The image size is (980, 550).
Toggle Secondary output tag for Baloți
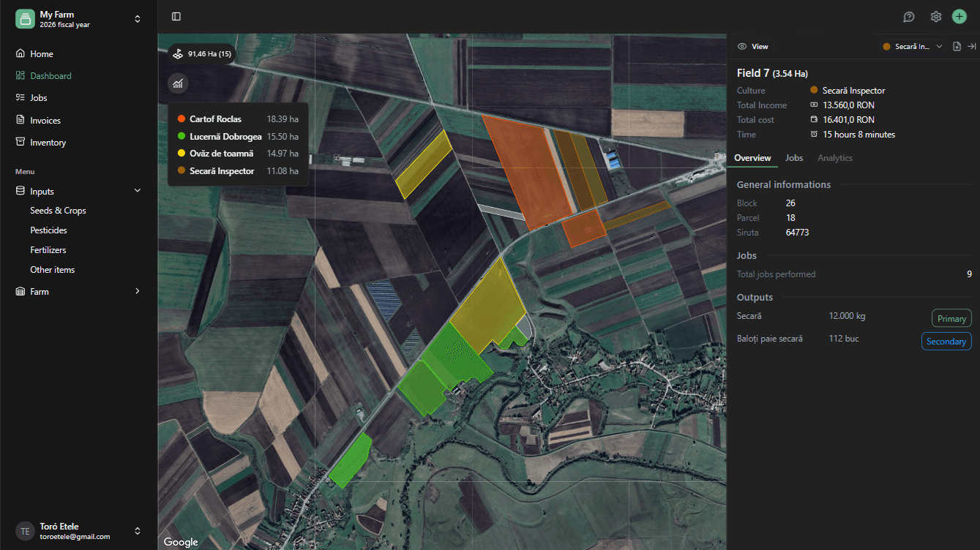pos(946,341)
